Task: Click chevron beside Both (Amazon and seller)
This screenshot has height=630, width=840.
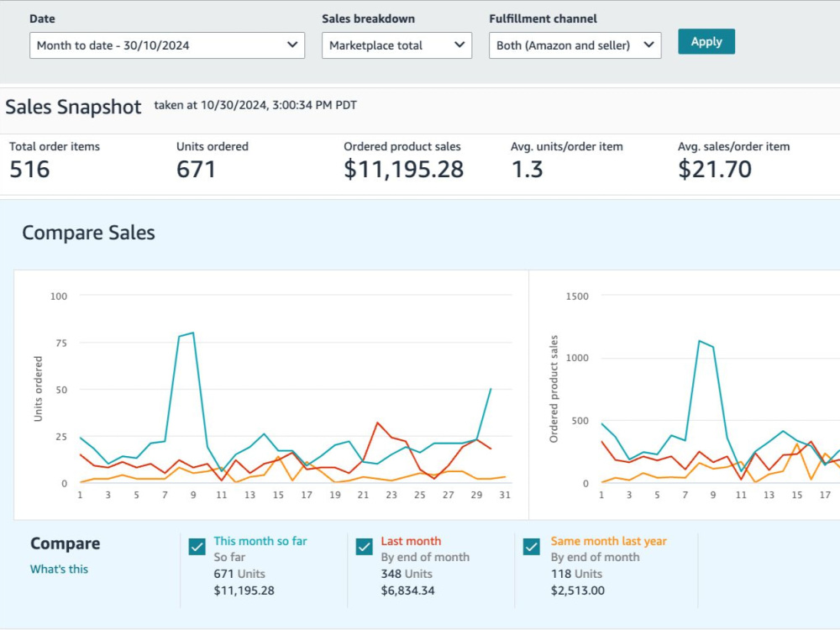Action: [x=648, y=45]
